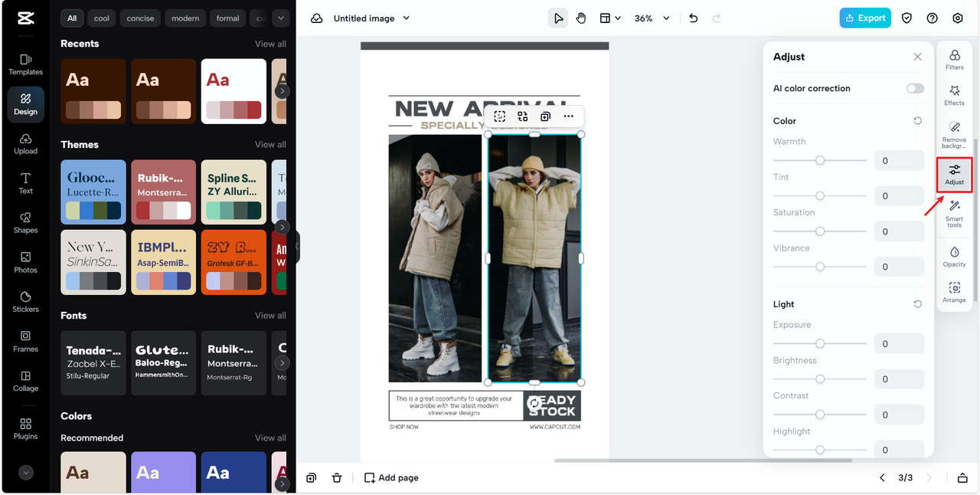Open the Collage panel
Image resolution: width=980 pixels, height=495 pixels.
click(25, 382)
